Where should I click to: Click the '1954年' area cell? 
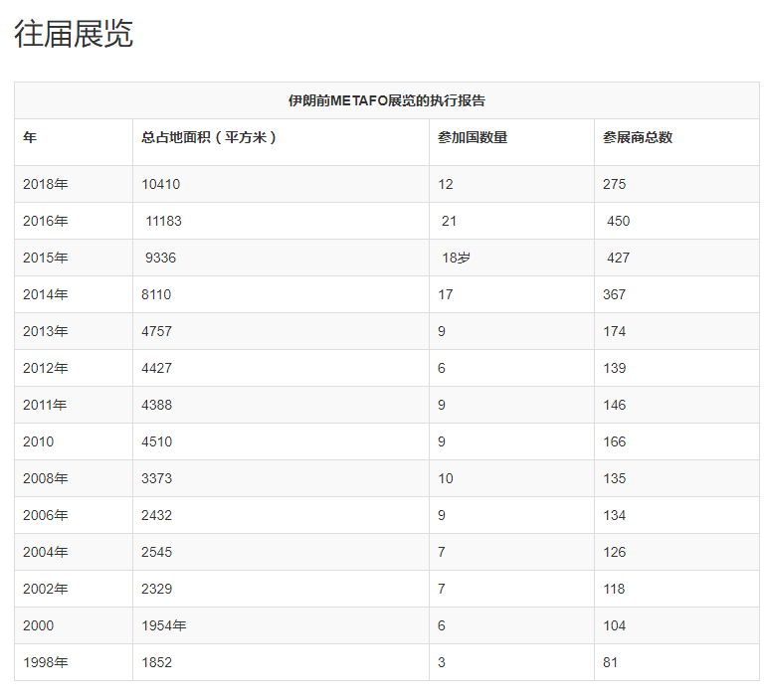[164, 625]
